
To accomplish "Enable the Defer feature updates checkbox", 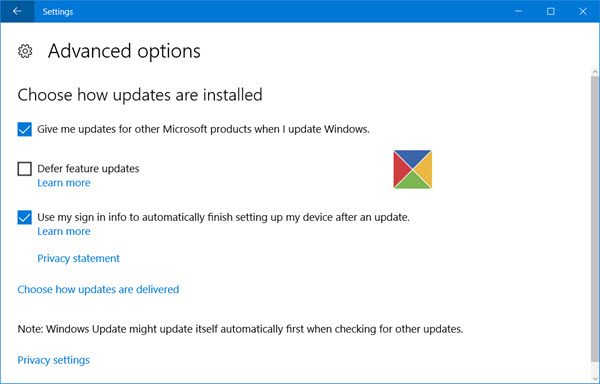I will tap(24, 169).
